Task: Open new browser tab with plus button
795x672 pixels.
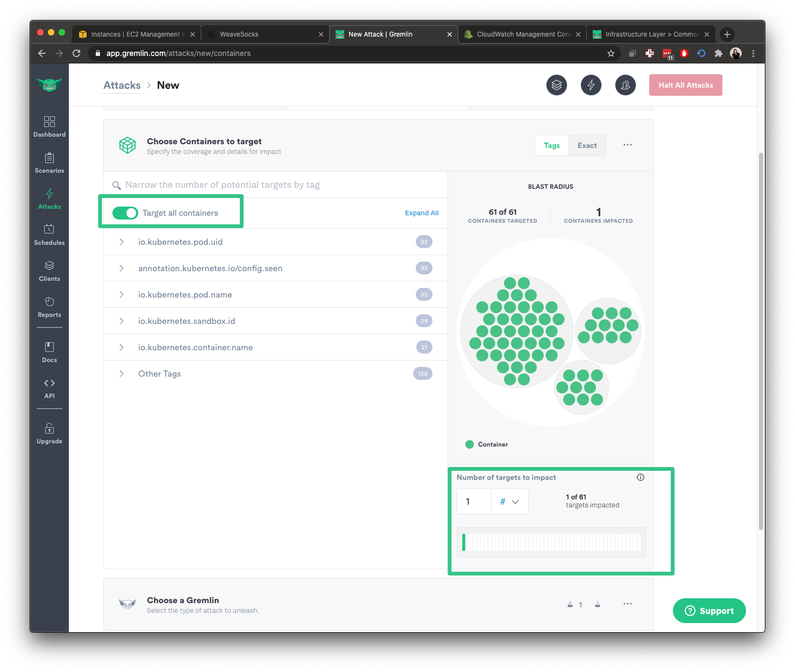Action: [727, 34]
